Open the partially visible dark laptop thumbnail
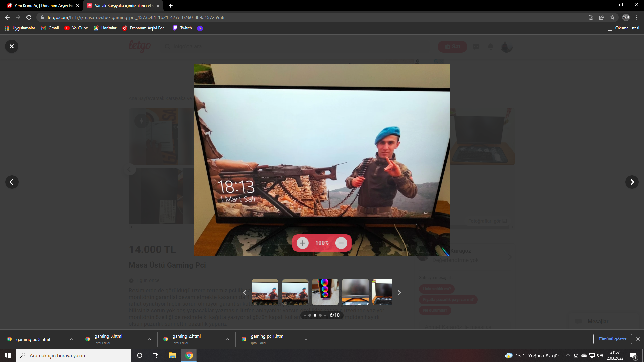 (382, 292)
